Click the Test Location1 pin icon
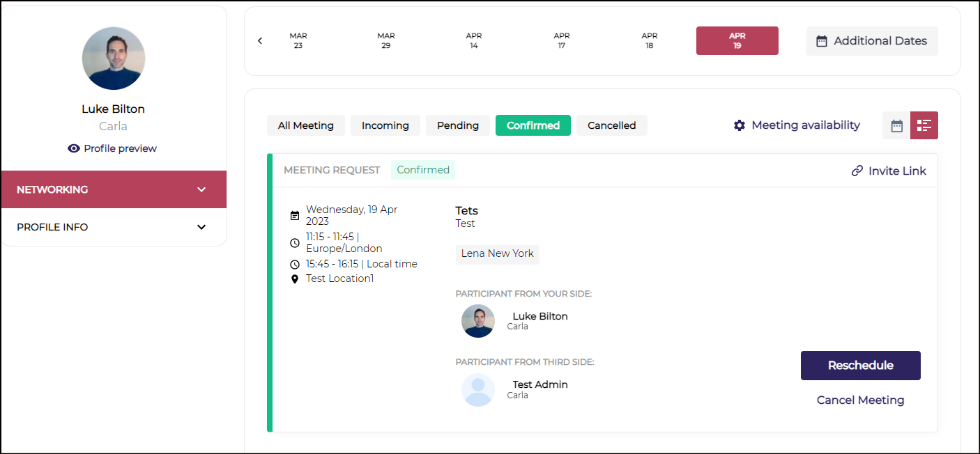The width and height of the screenshot is (980, 454). (295, 279)
